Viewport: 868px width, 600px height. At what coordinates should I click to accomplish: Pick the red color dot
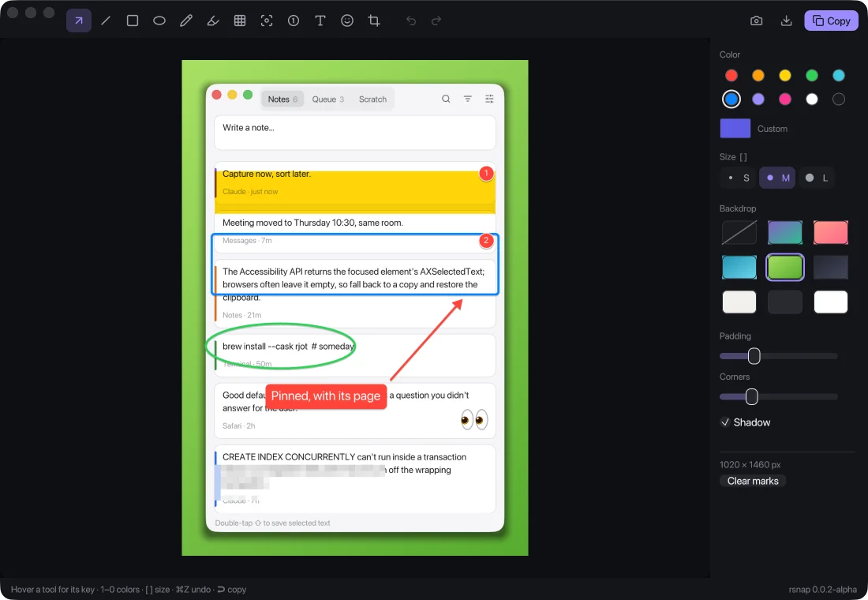[x=731, y=75]
